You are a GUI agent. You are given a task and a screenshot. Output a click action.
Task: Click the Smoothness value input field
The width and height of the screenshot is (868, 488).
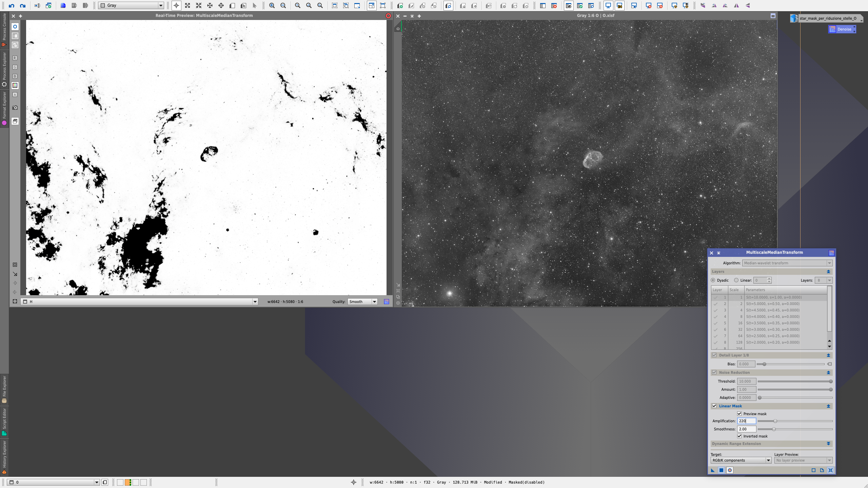coord(746,429)
